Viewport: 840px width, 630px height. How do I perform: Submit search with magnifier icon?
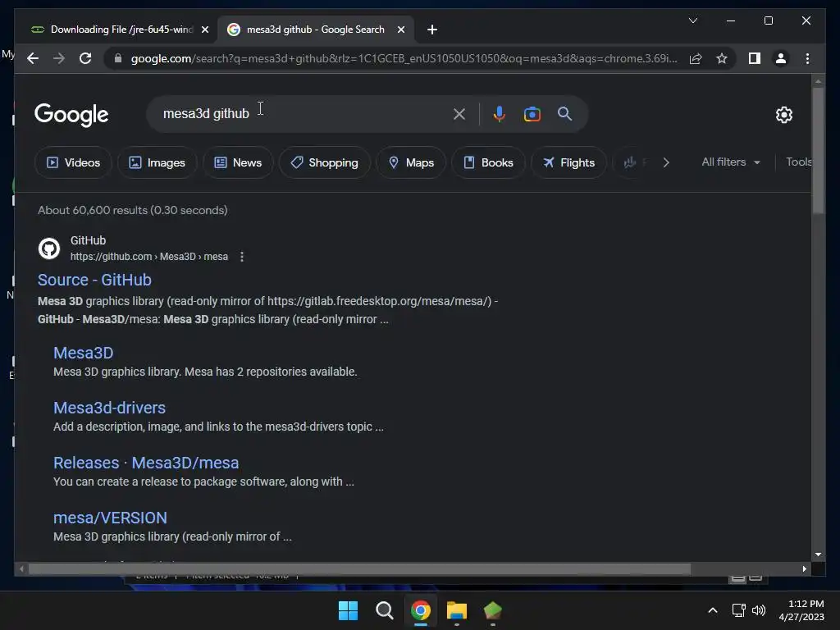pos(564,113)
